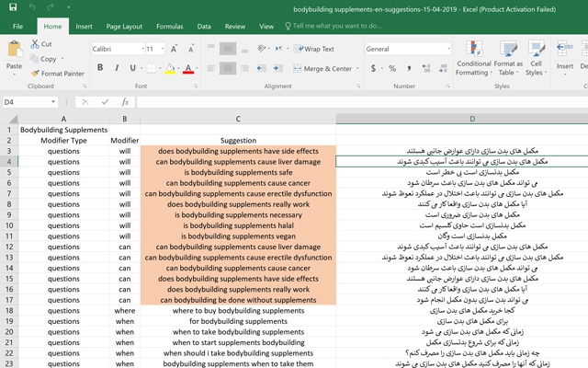Click the Name Box showing D4
588x368 pixels.
click(26, 102)
